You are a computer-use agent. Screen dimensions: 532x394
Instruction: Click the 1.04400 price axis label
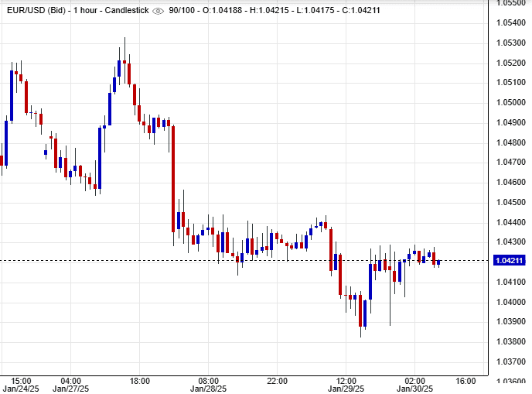point(511,222)
